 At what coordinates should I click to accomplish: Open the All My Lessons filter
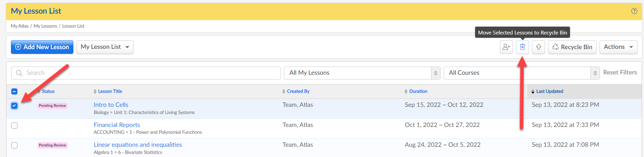(362, 73)
